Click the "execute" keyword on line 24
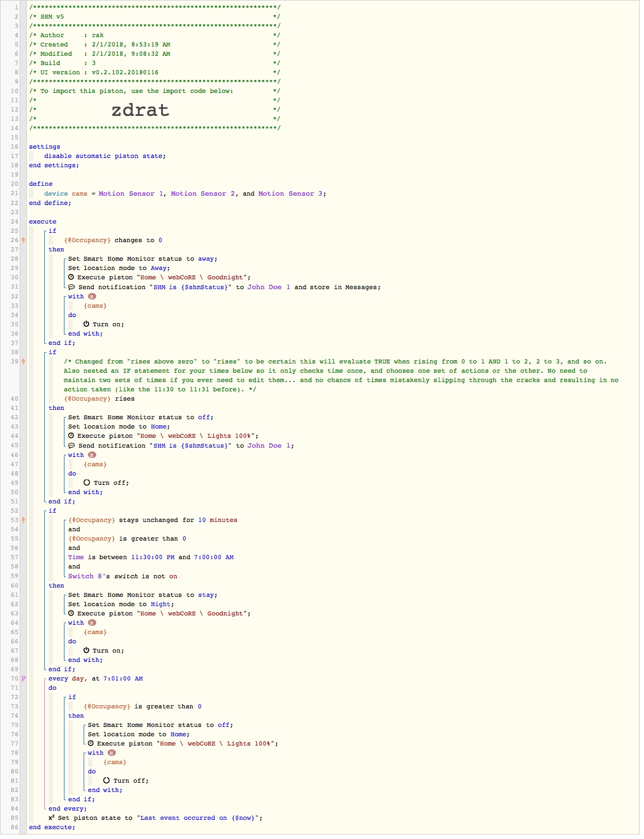Image resolution: width=644 pixels, height=839 pixels. [x=43, y=222]
